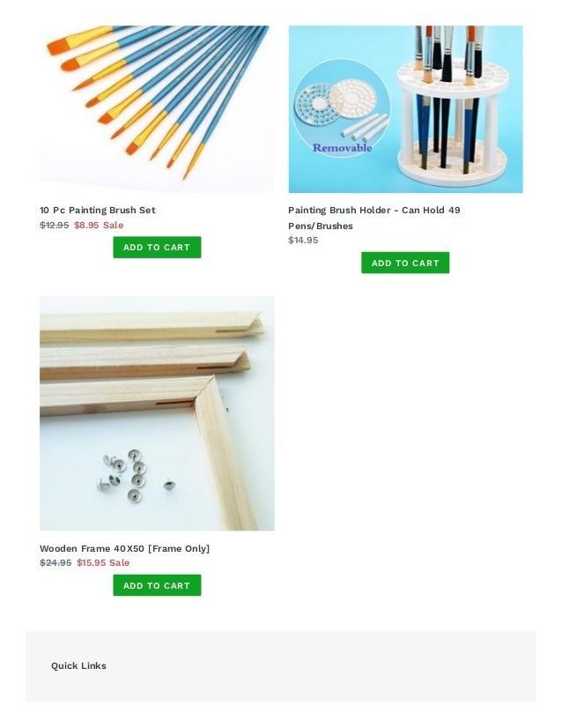Click the crossed-out $24.95 price

click(55, 562)
